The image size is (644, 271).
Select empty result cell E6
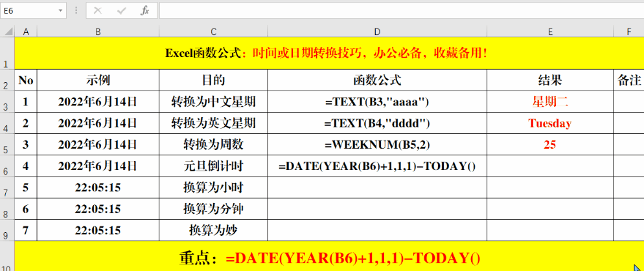[550, 166]
